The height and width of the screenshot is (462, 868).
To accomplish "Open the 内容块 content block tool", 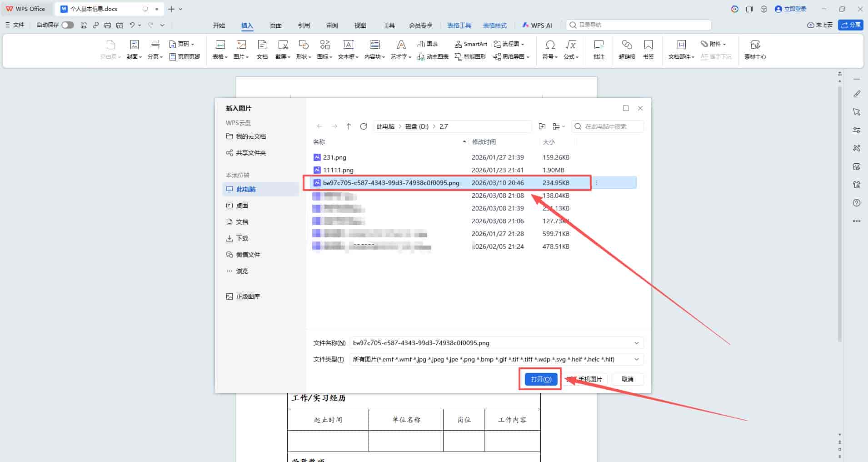I will (374, 50).
